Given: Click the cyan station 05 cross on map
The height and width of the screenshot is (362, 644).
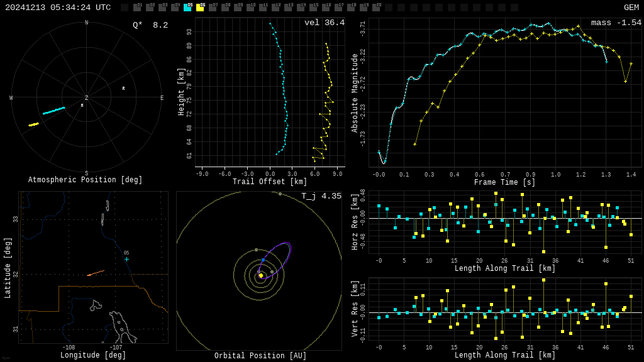Looking at the screenshot, I should click(126, 259).
